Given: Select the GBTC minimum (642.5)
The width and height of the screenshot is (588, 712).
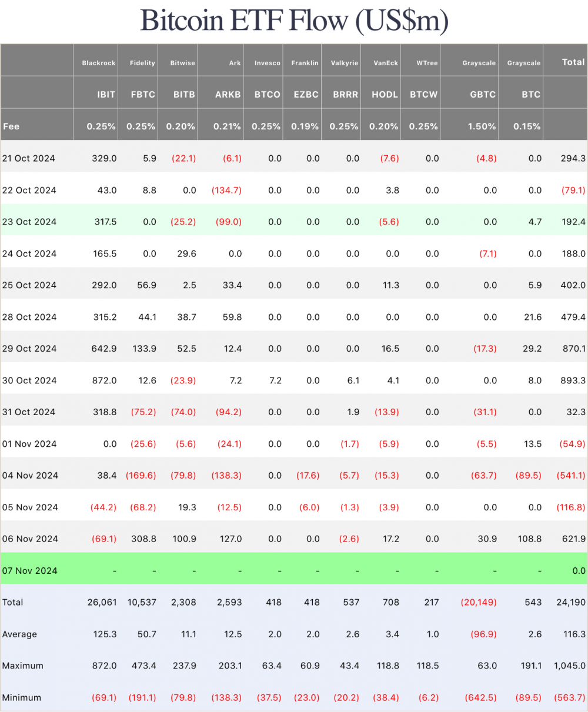Looking at the screenshot, I should (x=481, y=698).
